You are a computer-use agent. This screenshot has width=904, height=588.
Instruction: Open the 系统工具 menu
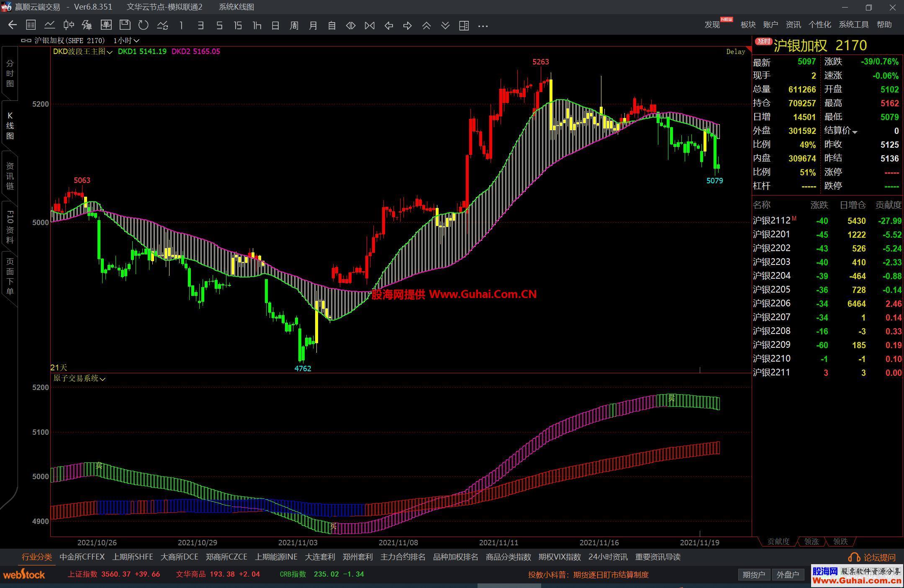853,25
